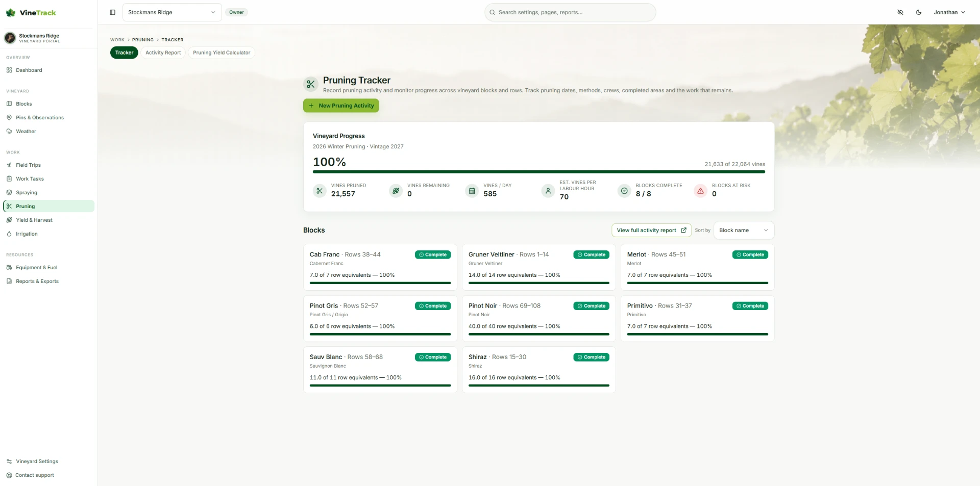Image resolution: width=980 pixels, height=486 pixels.
Task: Click the search settings input field
Action: pos(570,12)
